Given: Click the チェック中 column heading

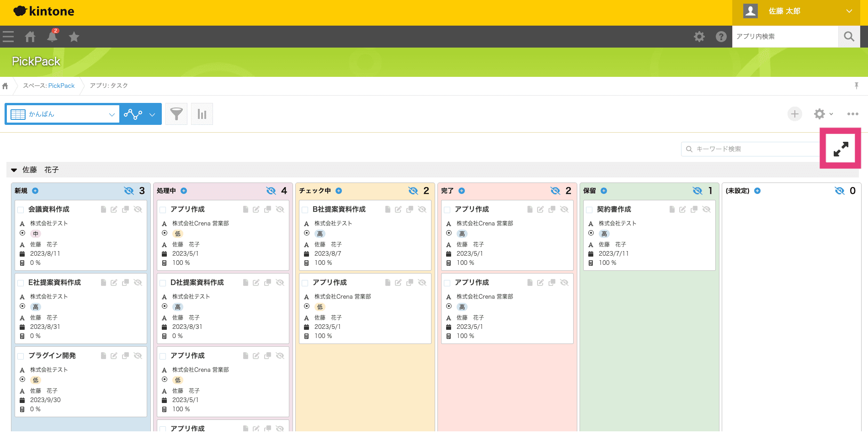Looking at the screenshot, I should coord(315,191).
